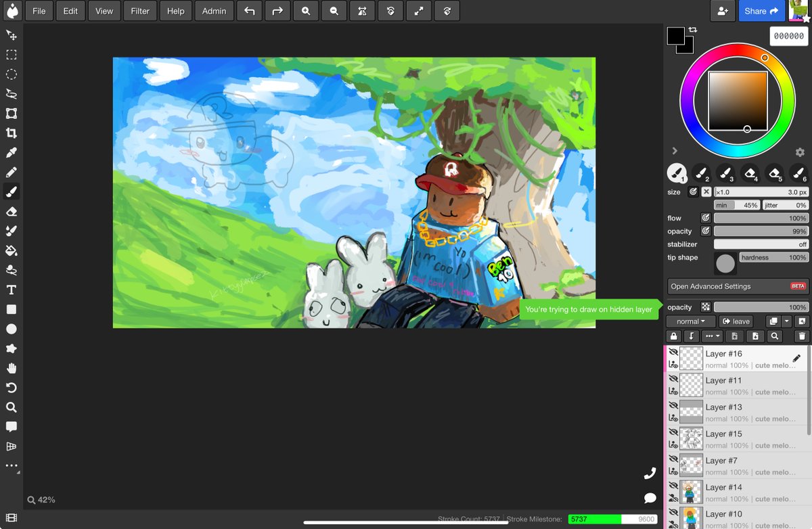This screenshot has width=812, height=529.
Task: Select the Eraser tool in left toolbar
Action: pyautogui.click(x=11, y=212)
